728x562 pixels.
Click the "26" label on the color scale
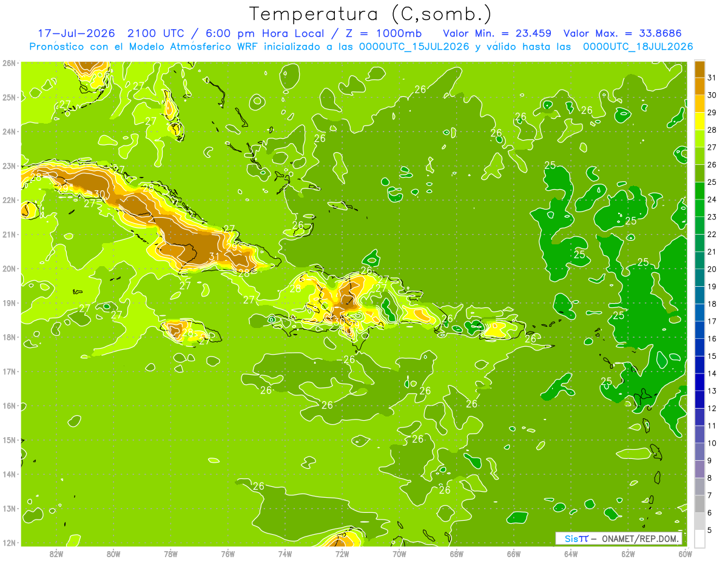pos(712,165)
